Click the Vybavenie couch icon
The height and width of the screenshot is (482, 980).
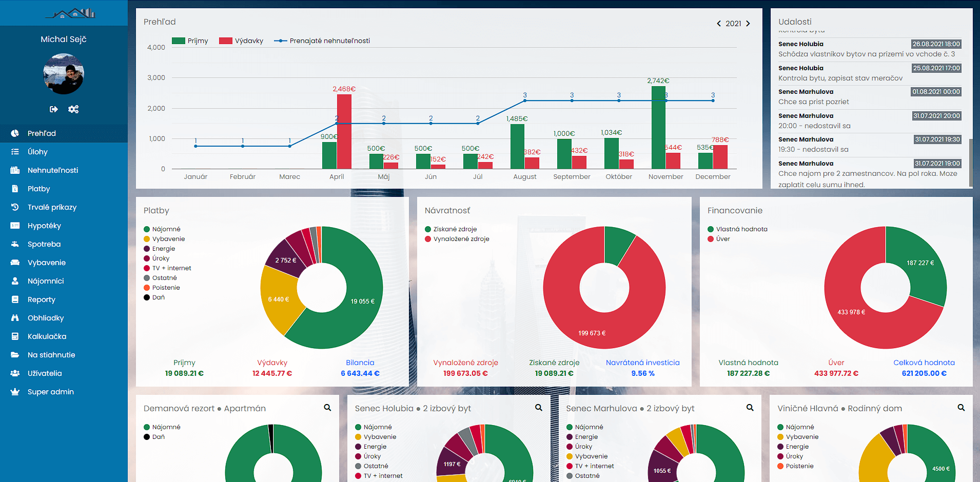click(15, 263)
